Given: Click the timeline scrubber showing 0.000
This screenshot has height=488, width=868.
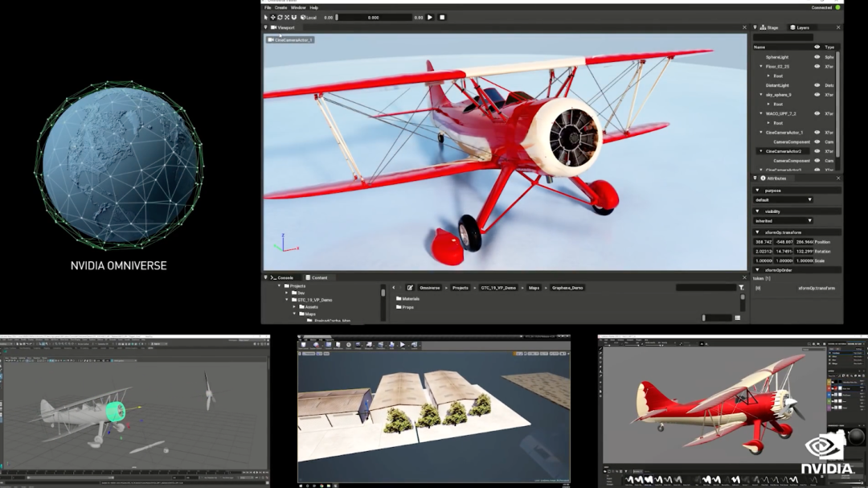Looking at the screenshot, I should (x=374, y=18).
